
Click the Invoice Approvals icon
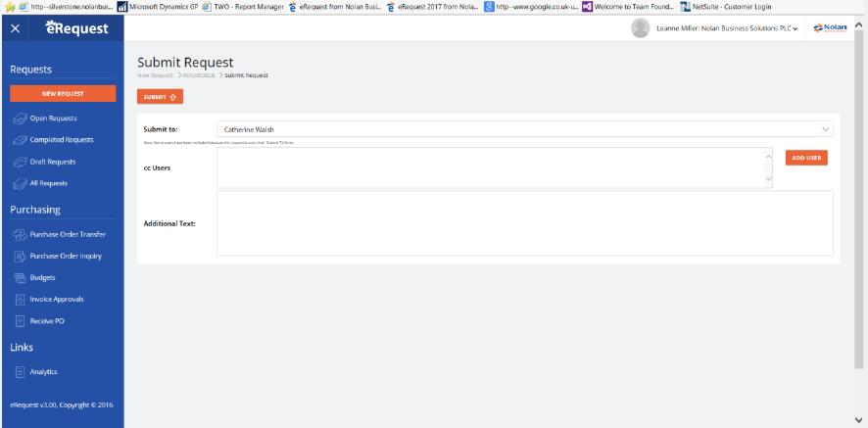point(20,299)
